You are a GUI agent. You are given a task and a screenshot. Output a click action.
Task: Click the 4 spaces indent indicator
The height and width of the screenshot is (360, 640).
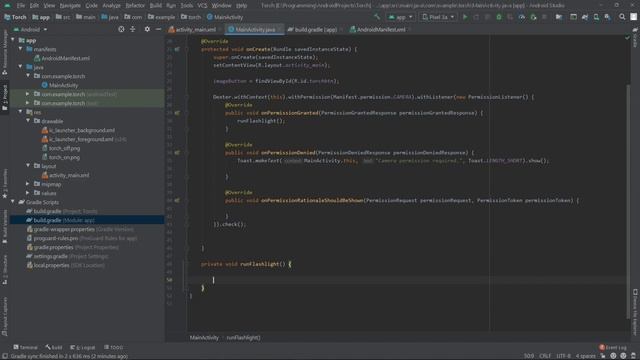click(585, 356)
